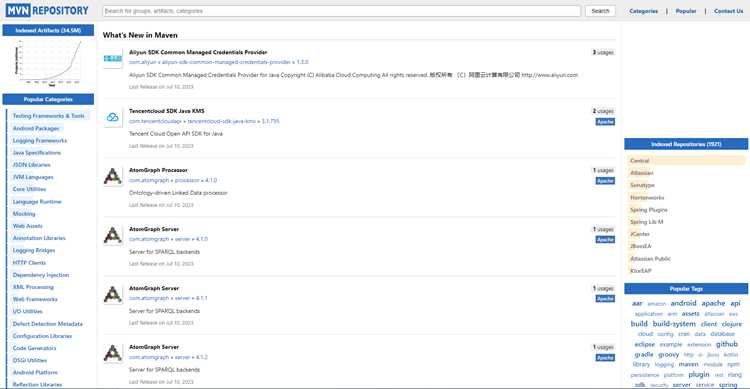Click the Search button
The height and width of the screenshot is (389, 750).
pos(600,11)
